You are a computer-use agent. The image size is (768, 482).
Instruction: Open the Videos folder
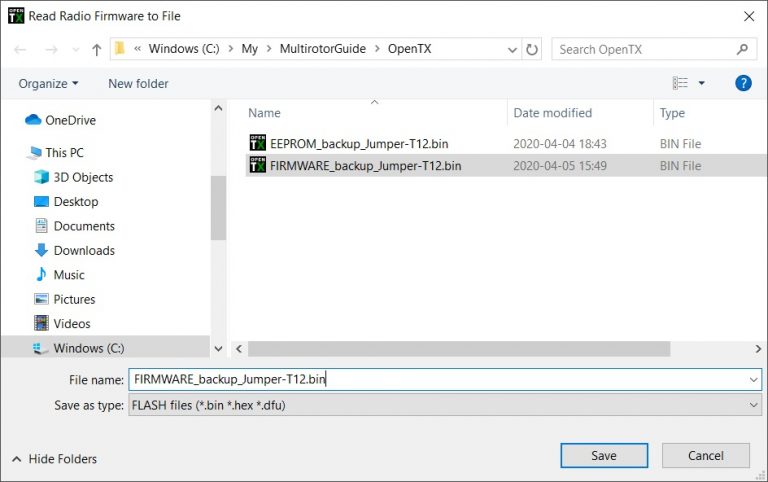pos(72,324)
